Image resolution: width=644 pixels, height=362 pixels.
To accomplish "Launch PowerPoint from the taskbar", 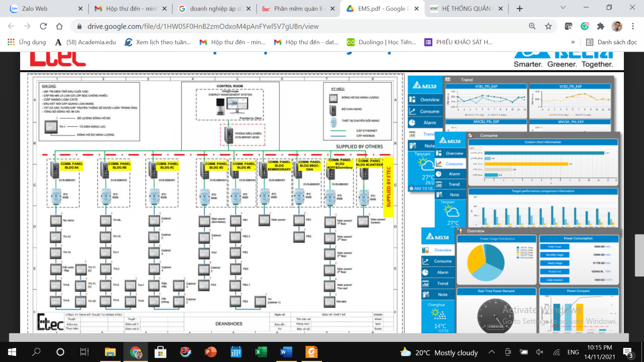I will 211,352.
